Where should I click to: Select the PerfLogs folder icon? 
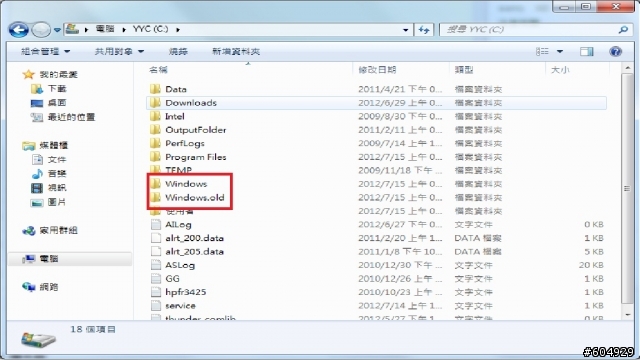click(155, 143)
